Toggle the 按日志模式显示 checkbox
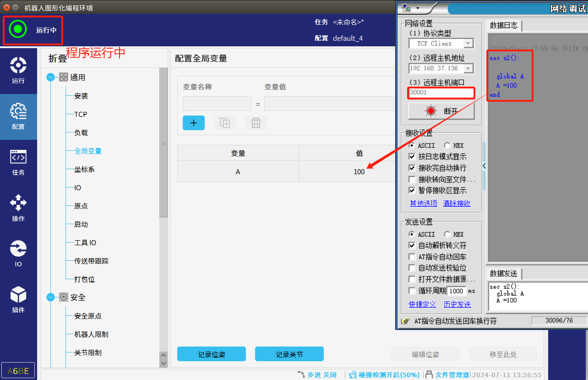 click(x=412, y=157)
